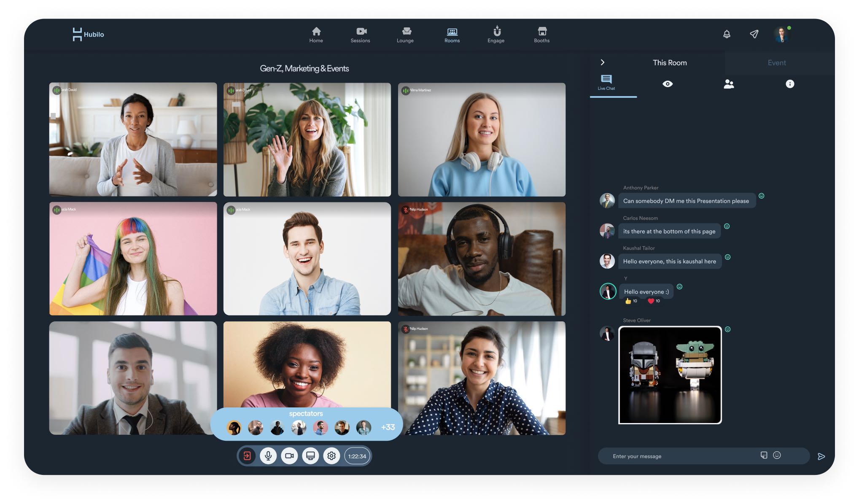Click the thumbs-up reaction count
Screen dimensions: 859x504
coord(631,301)
